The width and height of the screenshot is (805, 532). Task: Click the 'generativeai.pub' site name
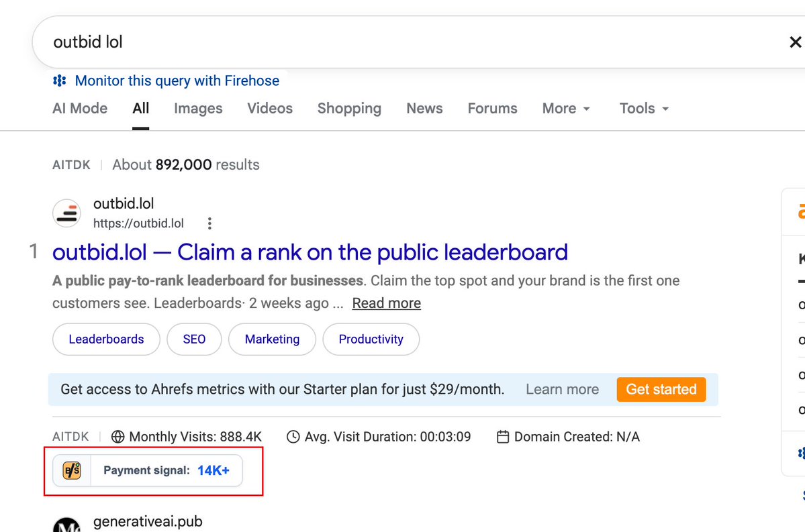tap(148, 521)
